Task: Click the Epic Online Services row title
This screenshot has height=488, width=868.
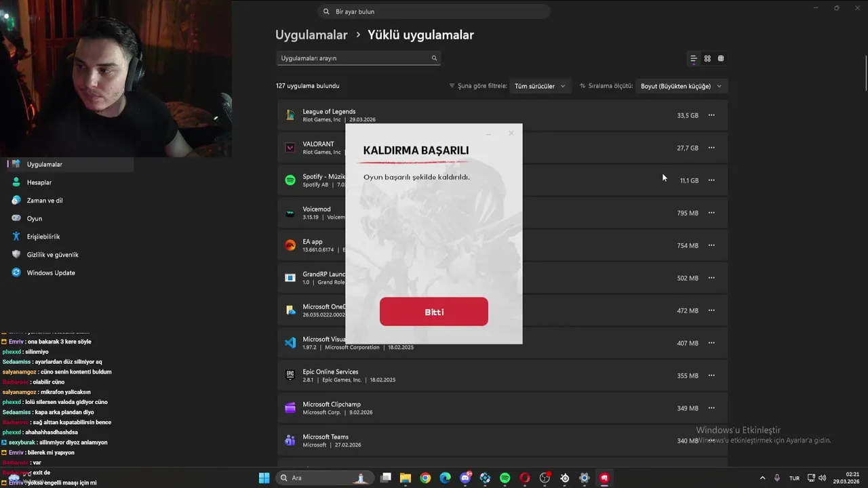Action: click(x=330, y=372)
